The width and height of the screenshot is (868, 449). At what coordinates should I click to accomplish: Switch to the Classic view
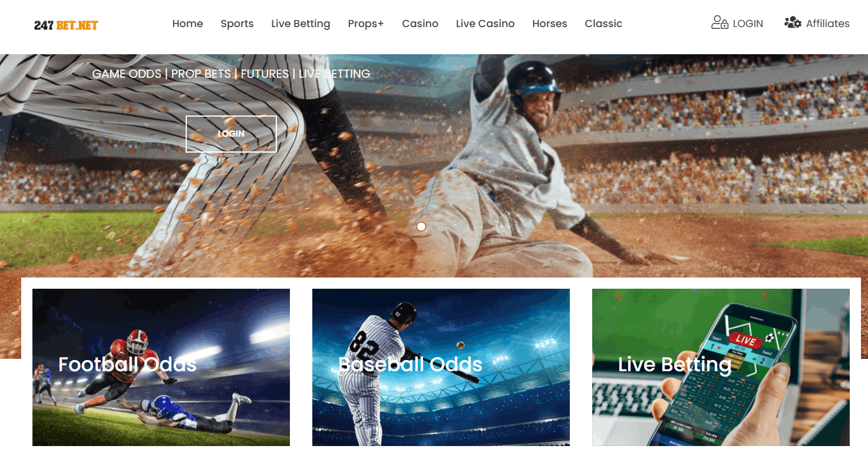(603, 24)
